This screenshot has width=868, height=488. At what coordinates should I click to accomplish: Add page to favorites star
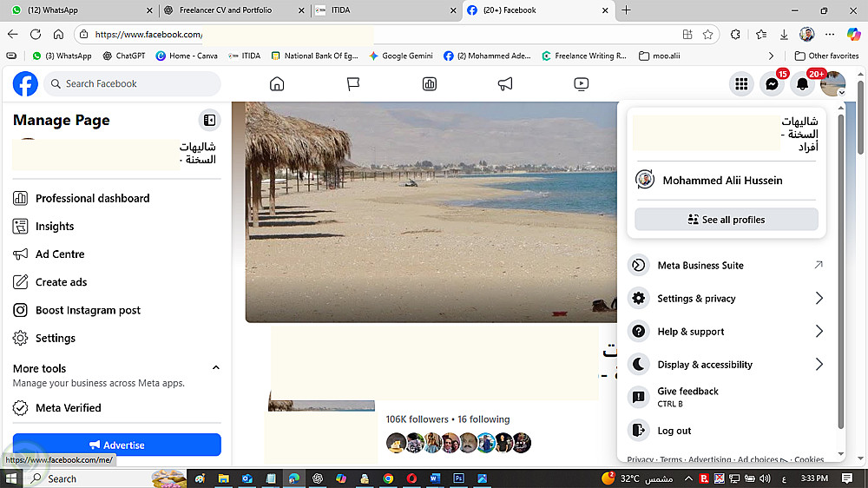[707, 35]
